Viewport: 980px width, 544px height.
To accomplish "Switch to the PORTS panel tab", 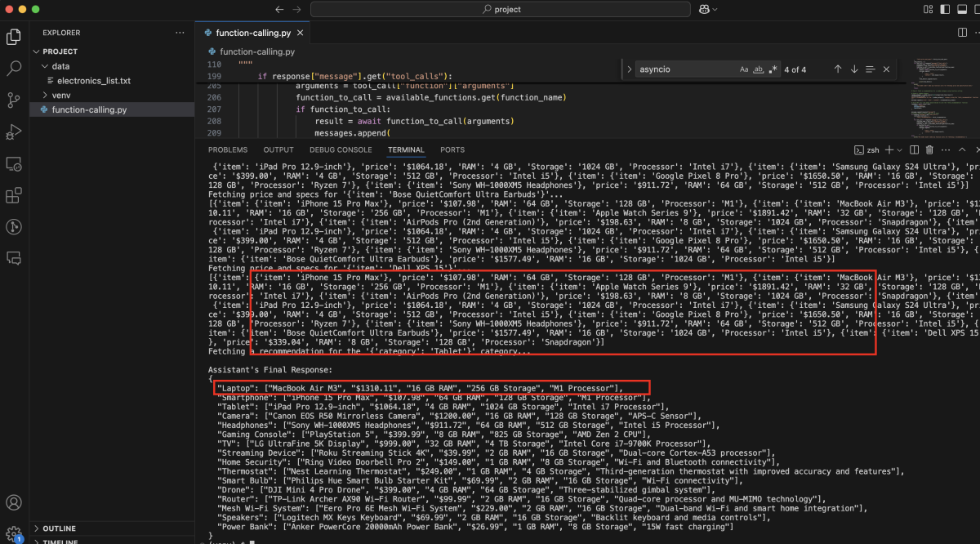I will [452, 149].
